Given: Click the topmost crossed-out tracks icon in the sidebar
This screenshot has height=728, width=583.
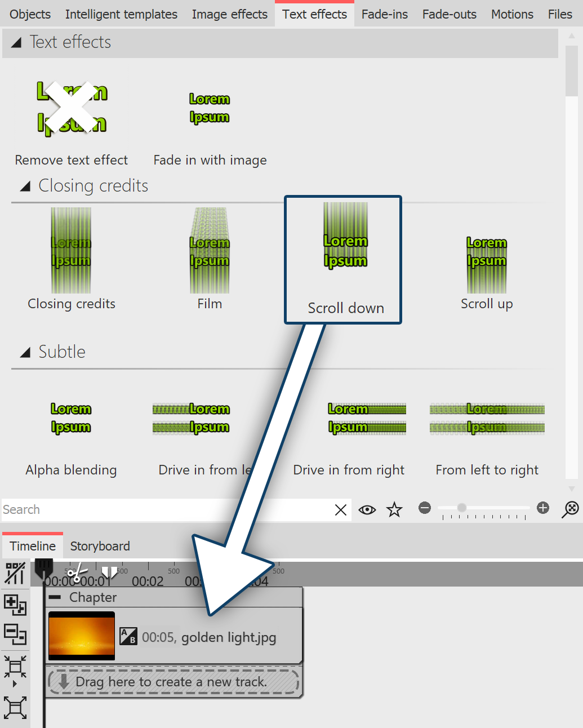Looking at the screenshot, I should pos(15,573).
